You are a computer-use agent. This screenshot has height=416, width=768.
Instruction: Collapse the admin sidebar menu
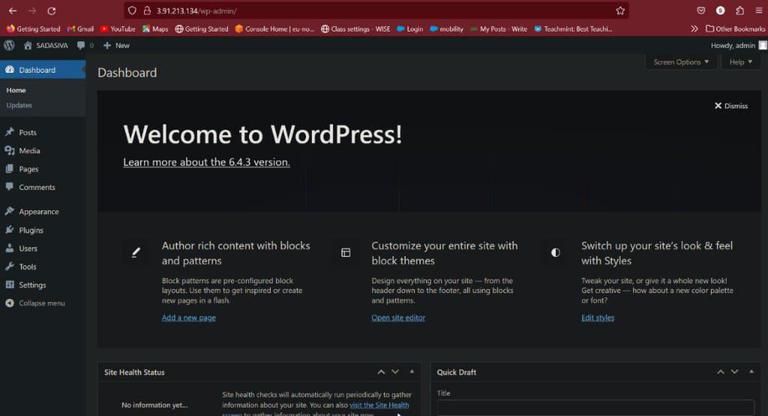click(35, 303)
